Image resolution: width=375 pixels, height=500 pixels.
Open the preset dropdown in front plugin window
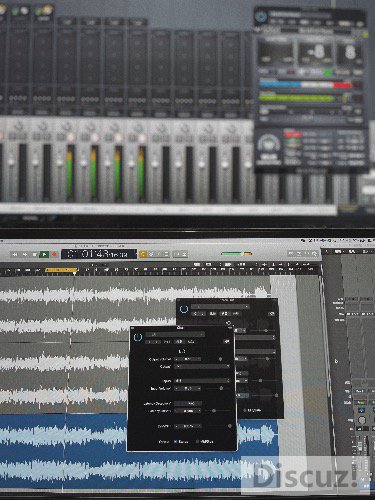(175, 334)
